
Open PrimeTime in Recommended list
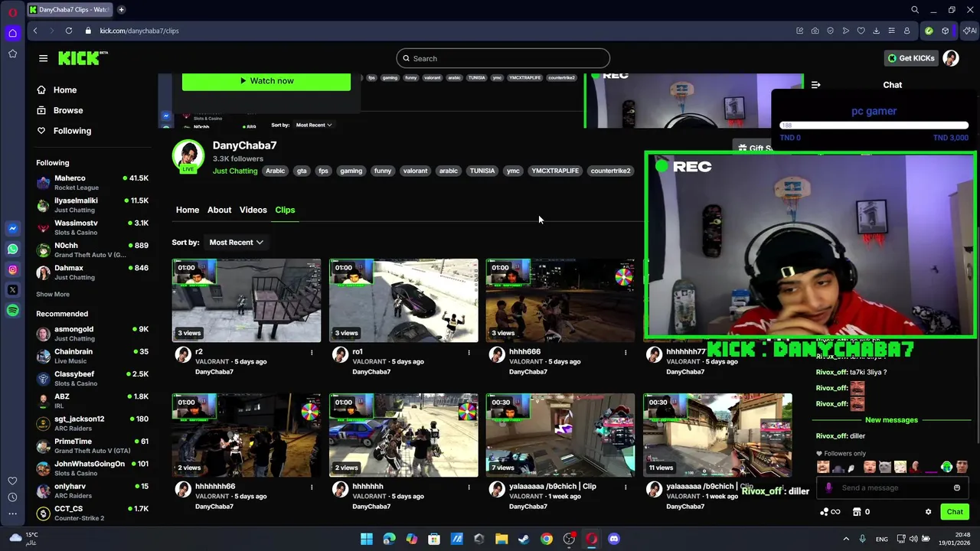pos(92,446)
